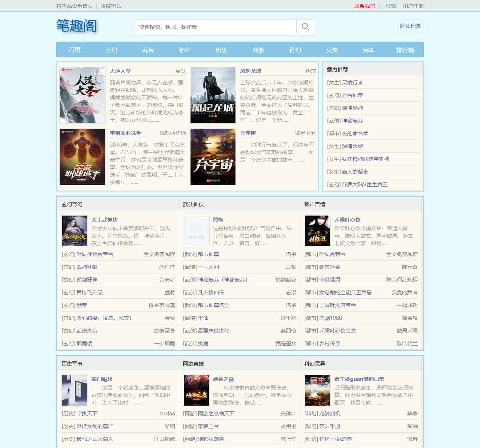480x448 pixels.
Task: Open the 联系我们 link
Action: 364,6
